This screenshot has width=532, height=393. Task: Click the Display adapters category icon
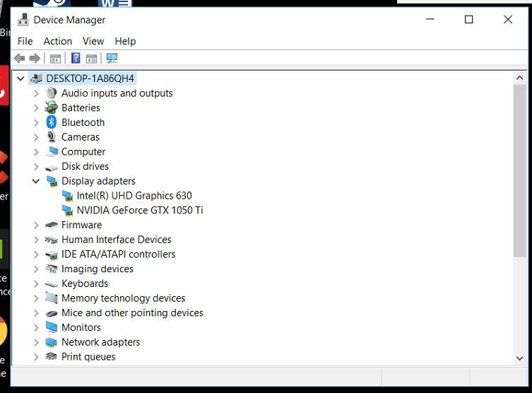(52, 181)
